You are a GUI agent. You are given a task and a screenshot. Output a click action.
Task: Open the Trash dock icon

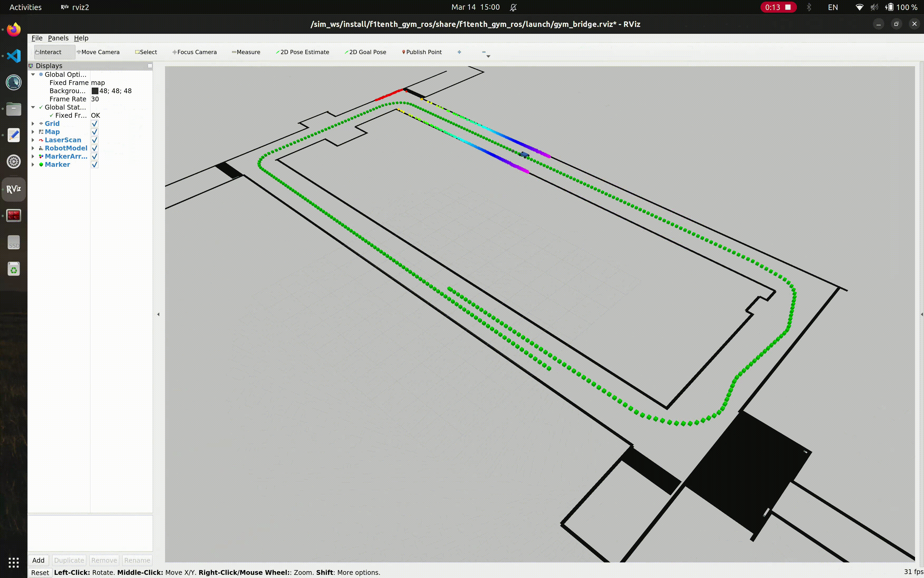(x=14, y=269)
